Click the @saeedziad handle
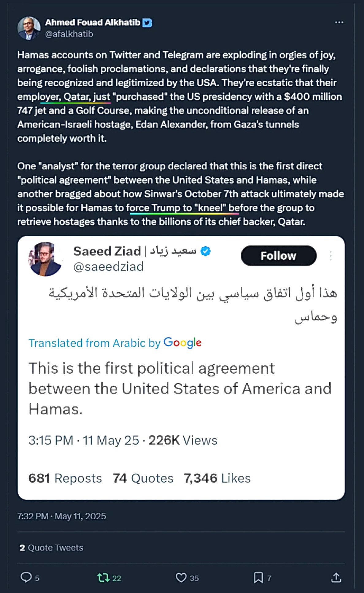 click(x=109, y=266)
